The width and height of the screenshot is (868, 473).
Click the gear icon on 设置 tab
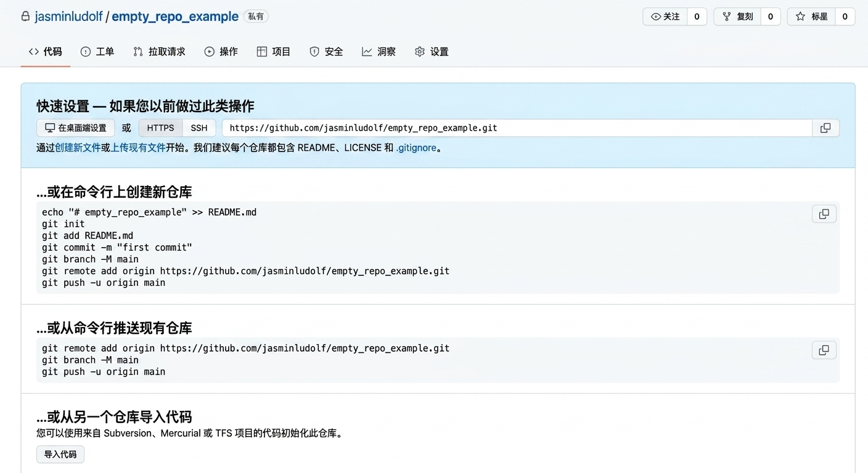pyautogui.click(x=420, y=52)
